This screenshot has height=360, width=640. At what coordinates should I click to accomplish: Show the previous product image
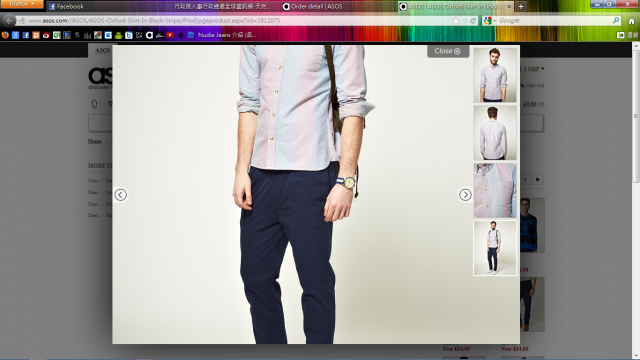point(120,195)
